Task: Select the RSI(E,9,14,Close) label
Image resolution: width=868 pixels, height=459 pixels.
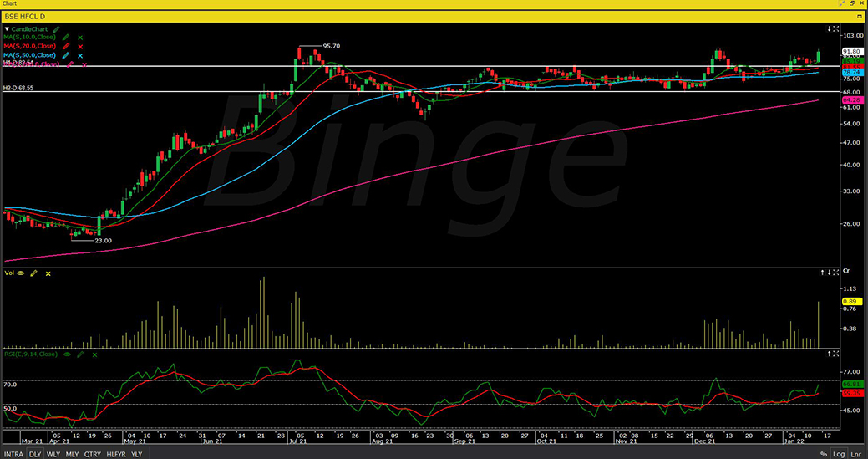Action: [x=31, y=354]
